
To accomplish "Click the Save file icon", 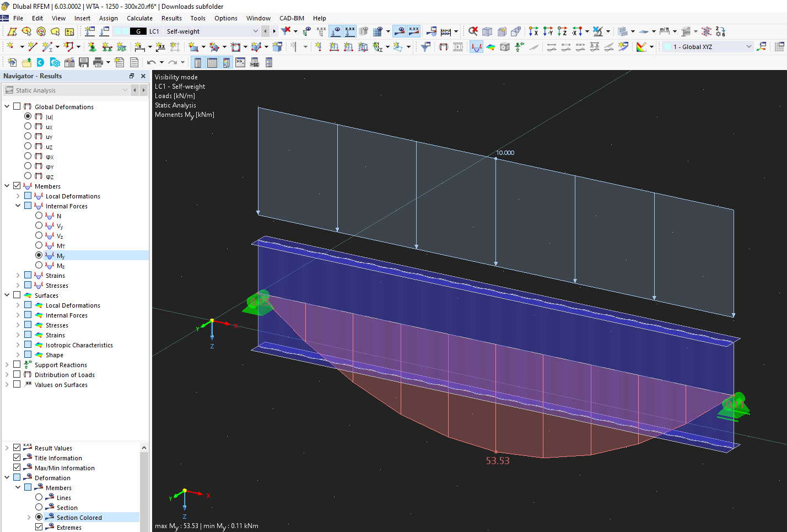I will [84, 62].
